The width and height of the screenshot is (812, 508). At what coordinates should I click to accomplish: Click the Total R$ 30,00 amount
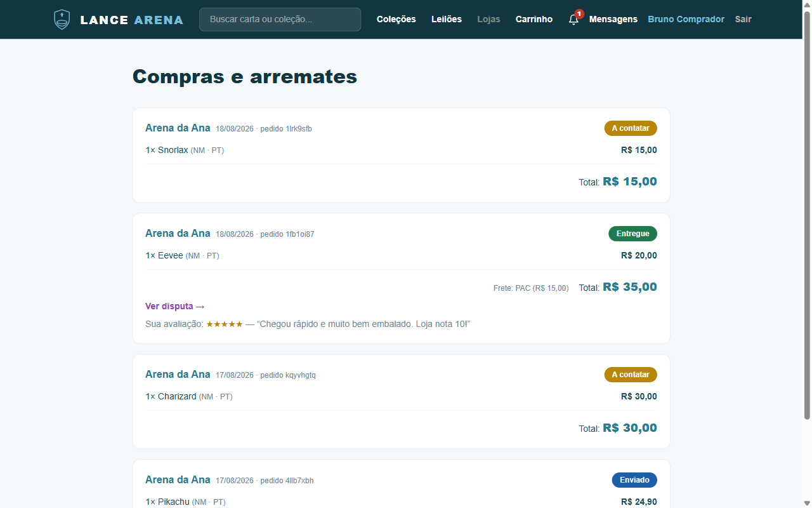tap(630, 428)
